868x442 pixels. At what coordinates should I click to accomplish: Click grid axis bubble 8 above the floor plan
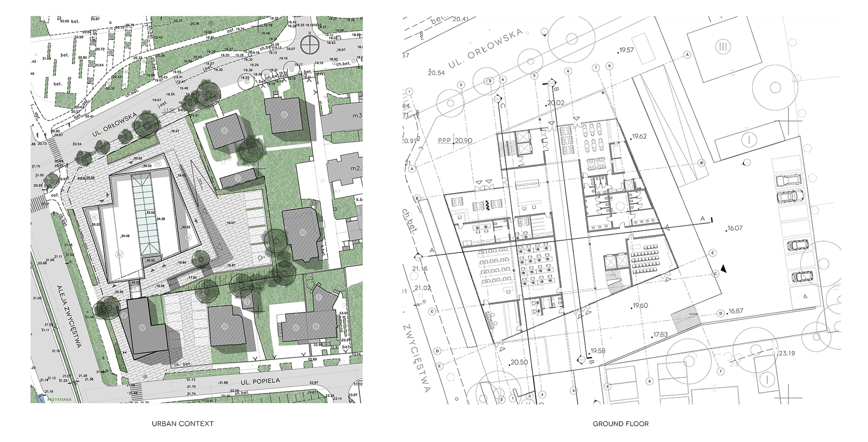pyautogui.click(x=609, y=66)
